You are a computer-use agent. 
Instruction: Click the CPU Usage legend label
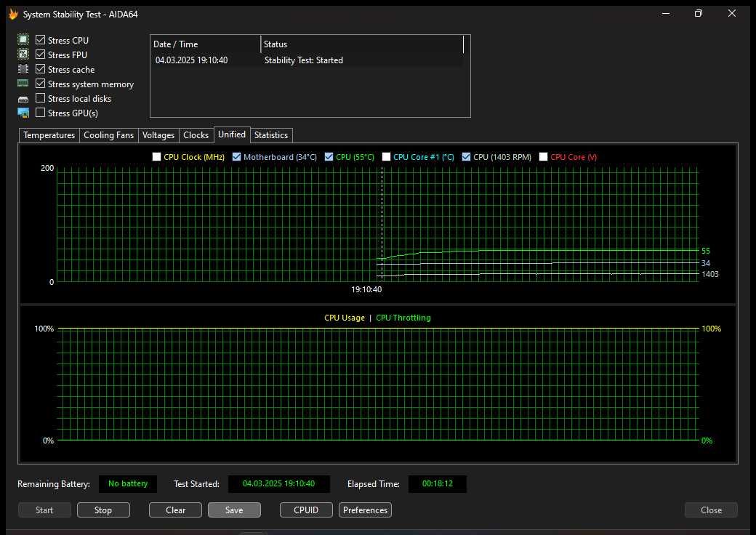pyautogui.click(x=345, y=318)
